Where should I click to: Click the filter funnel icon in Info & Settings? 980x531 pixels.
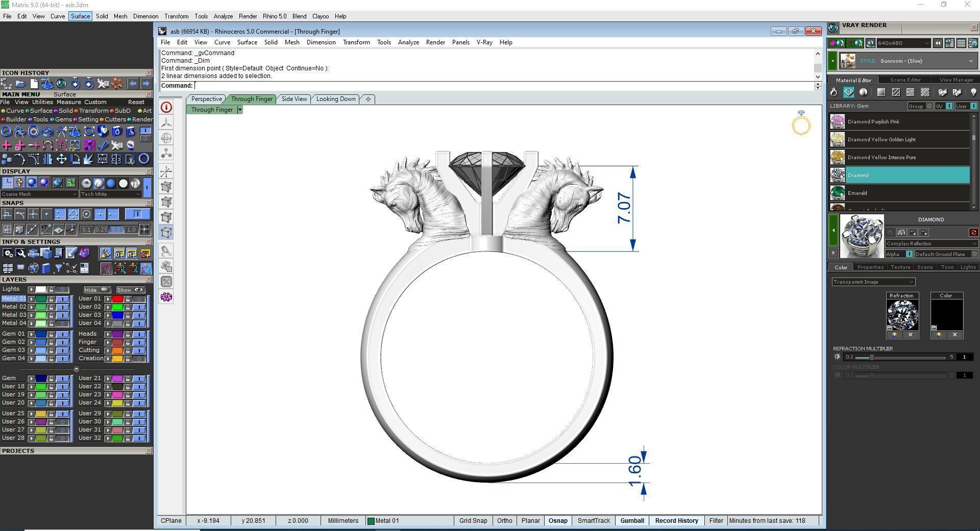coord(58,268)
